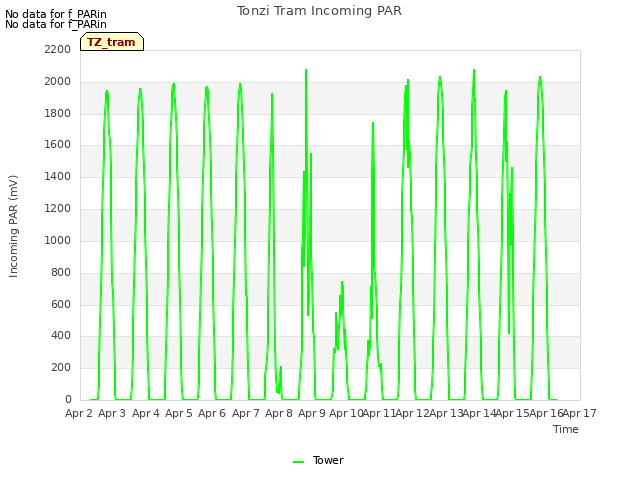The height and width of the screenshot is (480, 640).
Task: Click the 200 y-axis value
Action: pyautogui.click(x=61, y=368)
